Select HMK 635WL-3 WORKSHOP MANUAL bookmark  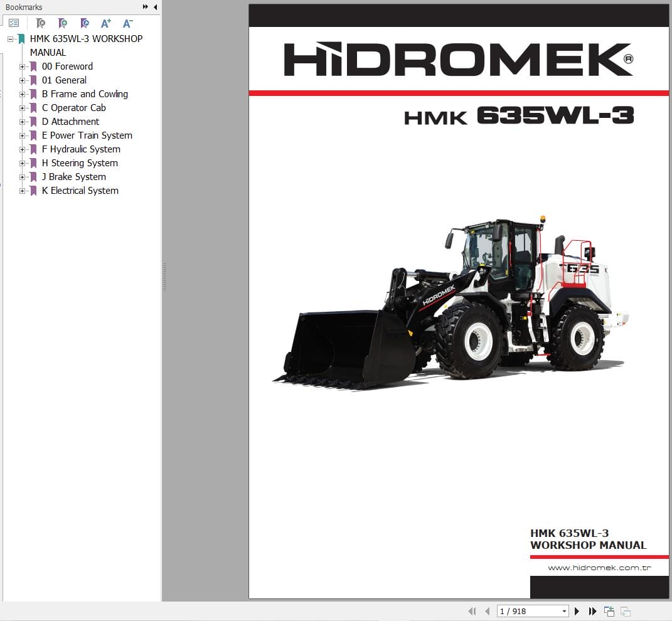tap(86, 45)
